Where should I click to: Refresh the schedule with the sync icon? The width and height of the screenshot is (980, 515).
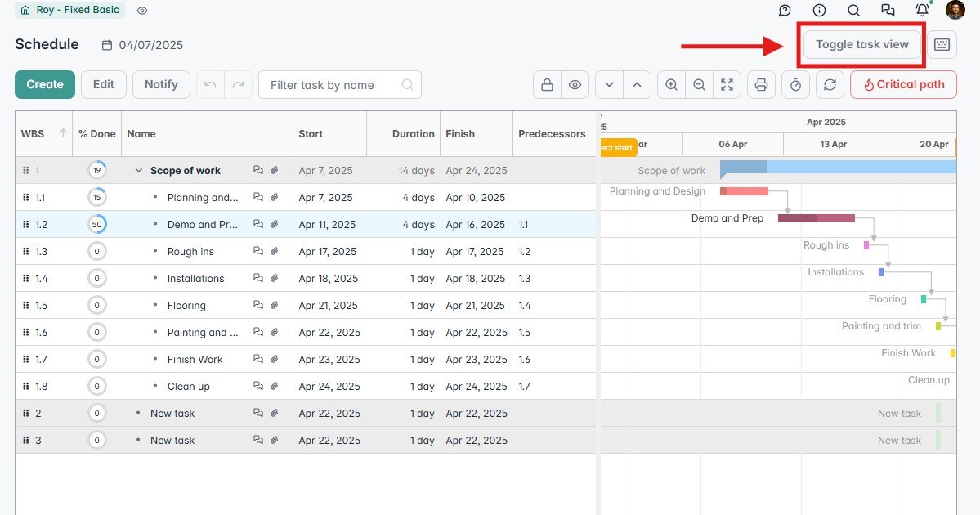tap(829, 84)
